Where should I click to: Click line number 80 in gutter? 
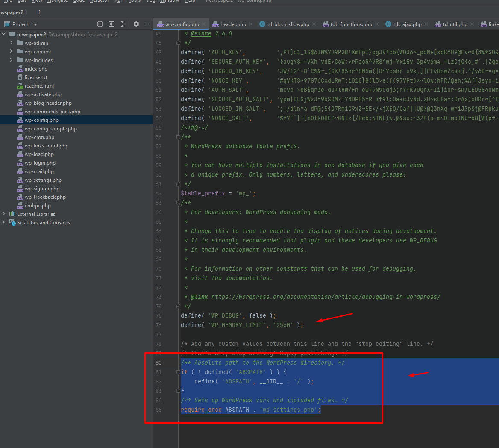tap(159, 363)
